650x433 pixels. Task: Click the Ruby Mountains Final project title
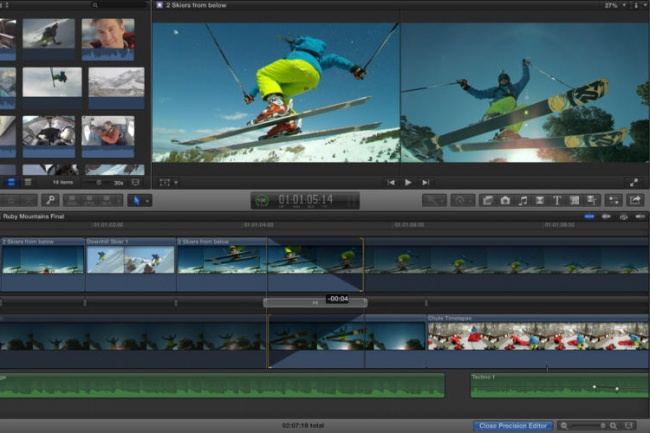coord(34,216)
